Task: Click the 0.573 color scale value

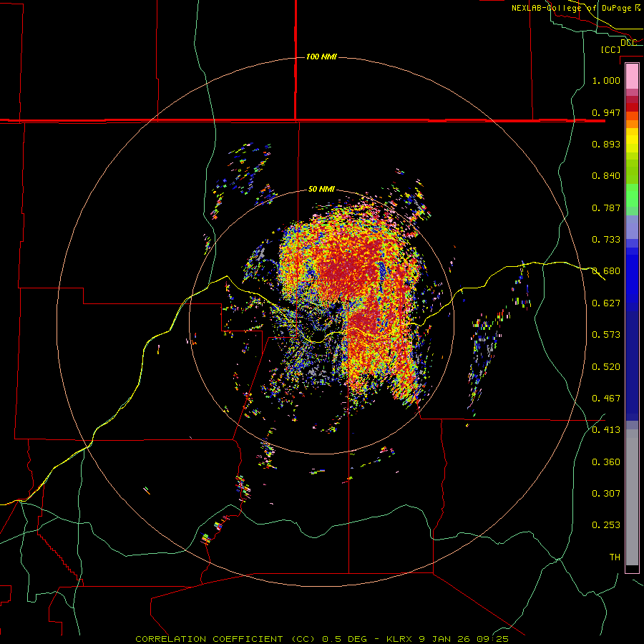Action: pos(606,335)
